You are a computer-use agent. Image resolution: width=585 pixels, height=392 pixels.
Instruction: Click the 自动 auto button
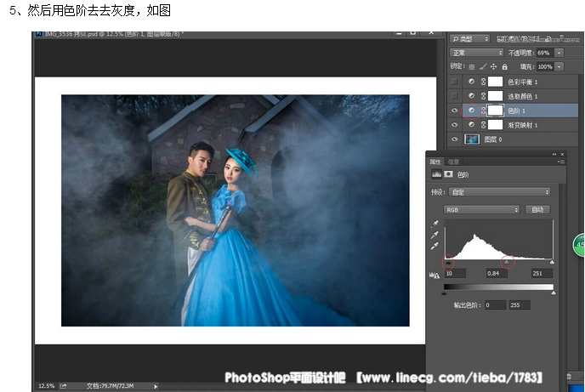pyautogui.click(x=537, y=209)
